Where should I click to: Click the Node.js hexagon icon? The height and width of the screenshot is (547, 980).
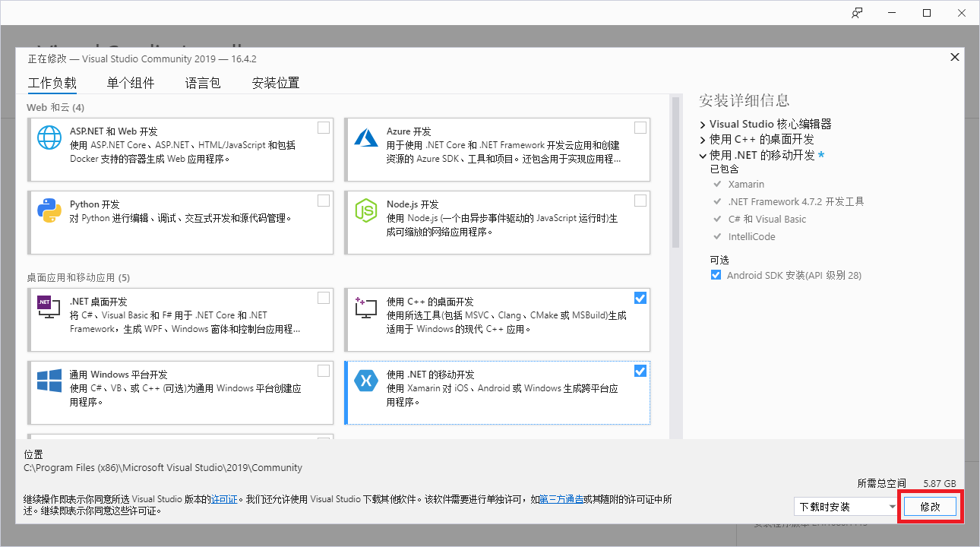[366, 210]
